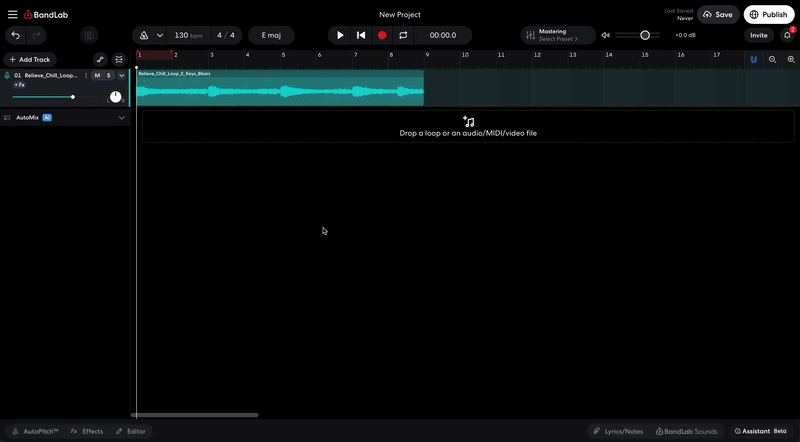Viewport: 800px width, 442px height.
Task: Click the undo arrow icon
Action: click(15, 35)
